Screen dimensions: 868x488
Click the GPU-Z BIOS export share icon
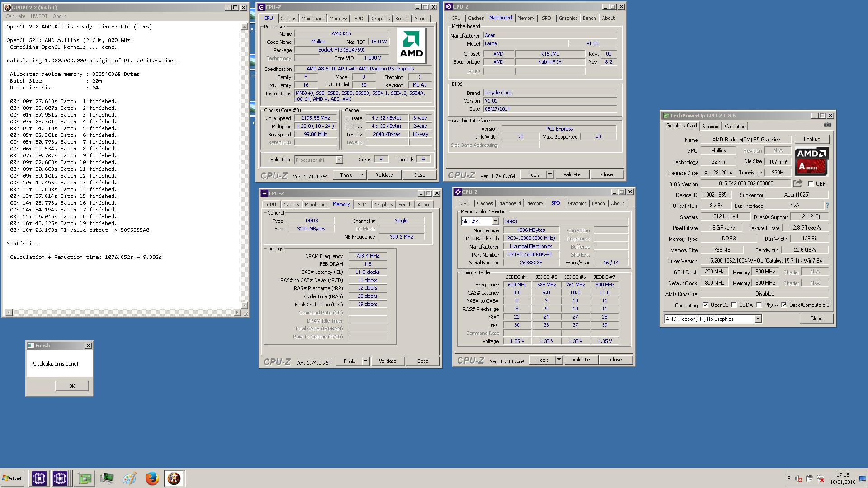point(797,183)
